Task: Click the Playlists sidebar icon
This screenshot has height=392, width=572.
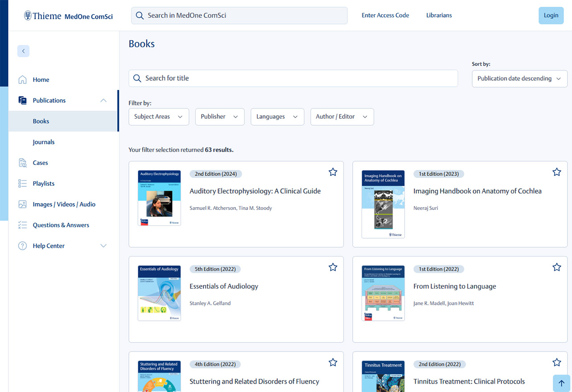Action: tap(23, 183)
